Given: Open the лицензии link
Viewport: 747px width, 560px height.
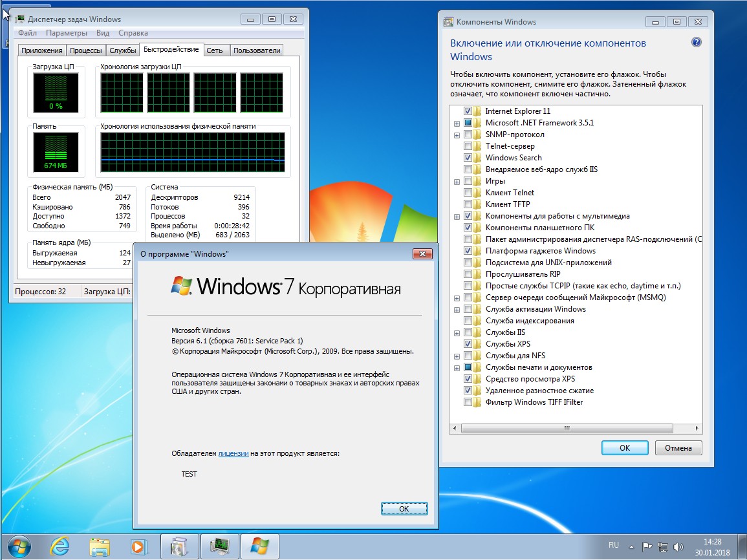Looking at the screenshot, I should point(233,453).
